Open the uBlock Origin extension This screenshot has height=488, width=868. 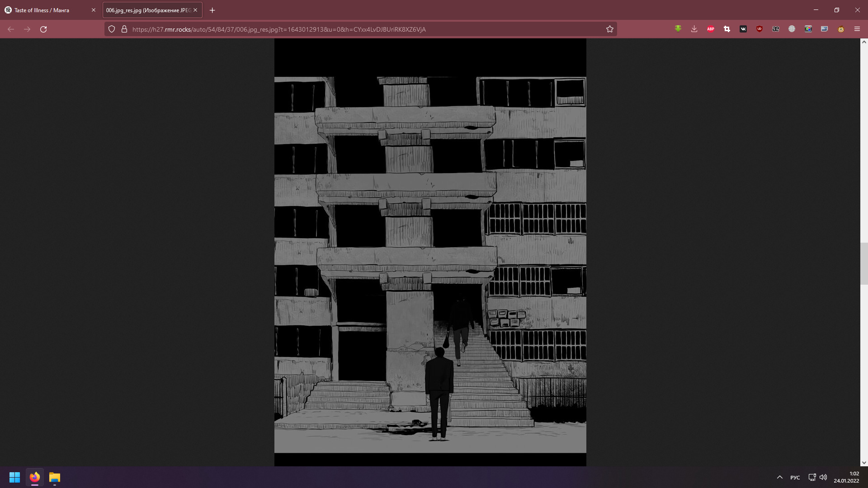[x=759, y=29]
